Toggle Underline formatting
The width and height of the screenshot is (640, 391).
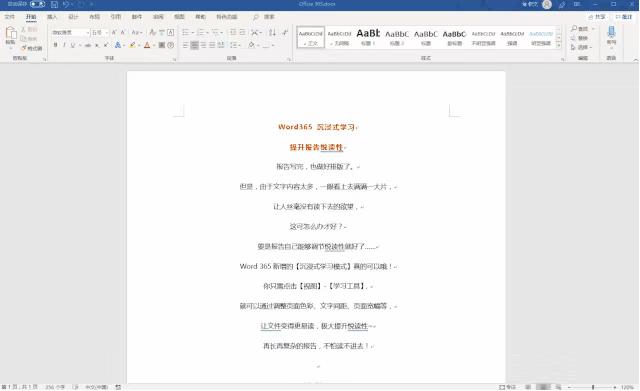[73, 45]
